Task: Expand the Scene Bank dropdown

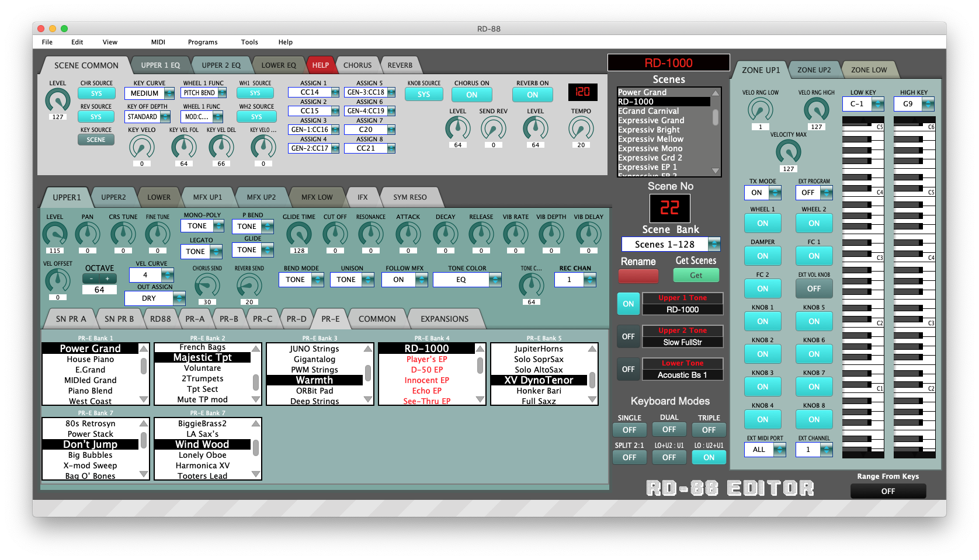Action: click(671, 244)
